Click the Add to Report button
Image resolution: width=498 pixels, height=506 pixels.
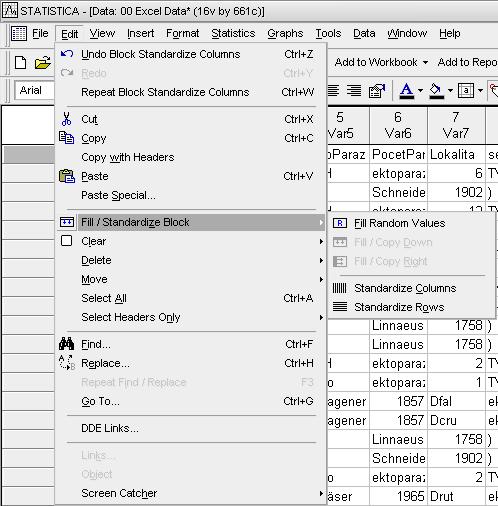(x=467, y=62)
